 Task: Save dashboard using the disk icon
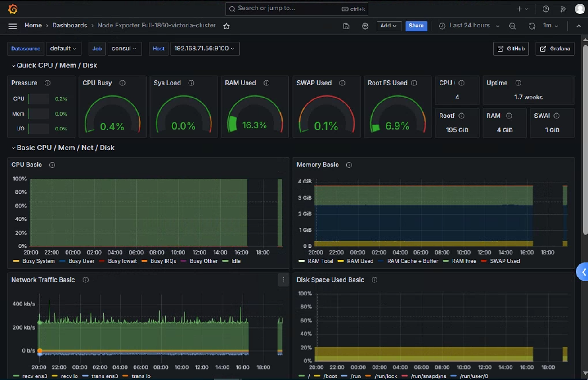point(346,26)
